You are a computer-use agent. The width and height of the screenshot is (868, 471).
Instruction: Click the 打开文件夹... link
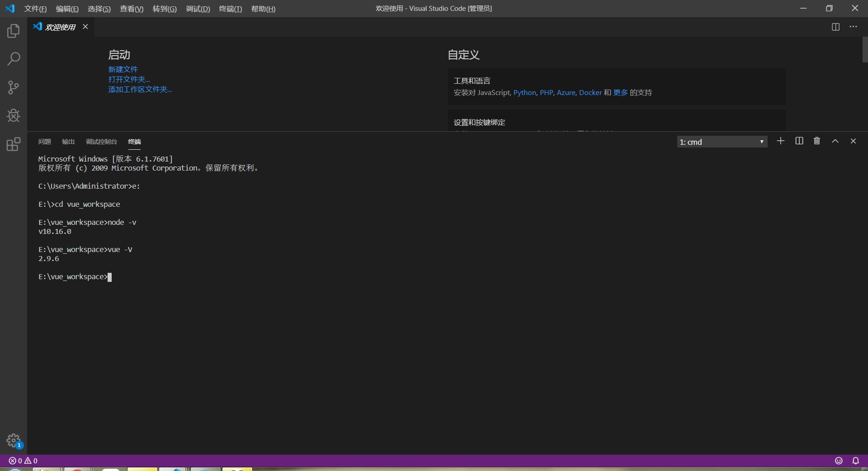point(129,79)
